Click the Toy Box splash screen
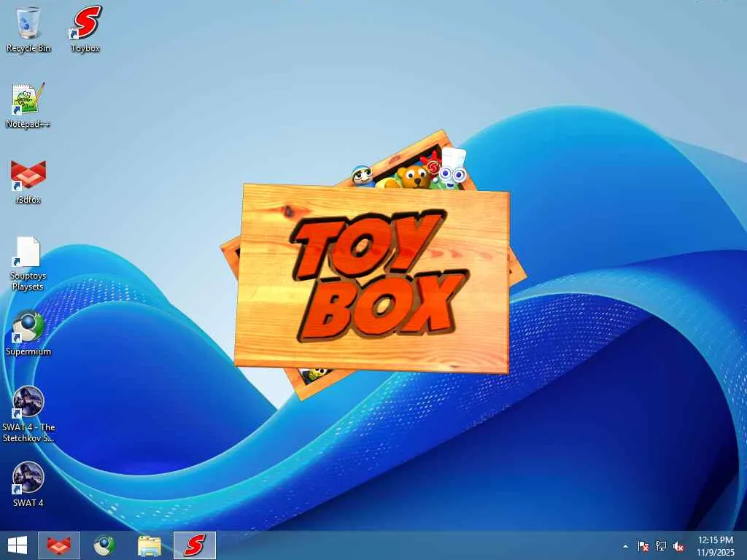 point(374,264)
